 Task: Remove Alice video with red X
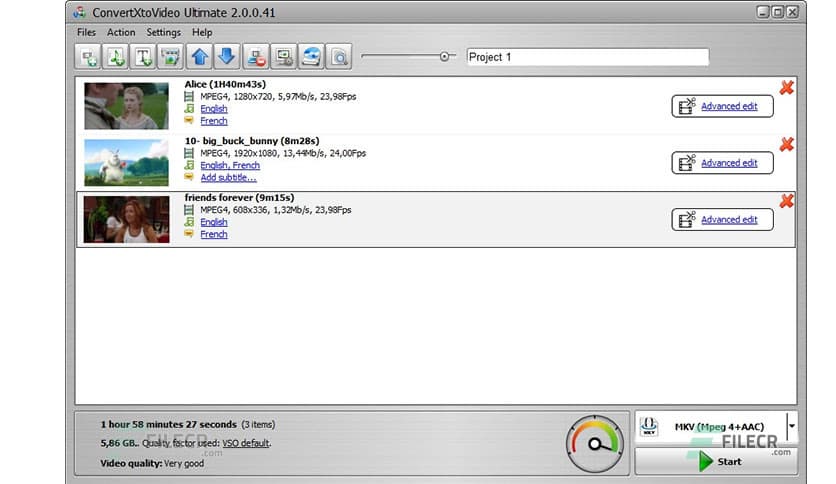click(x=786, y=88)
